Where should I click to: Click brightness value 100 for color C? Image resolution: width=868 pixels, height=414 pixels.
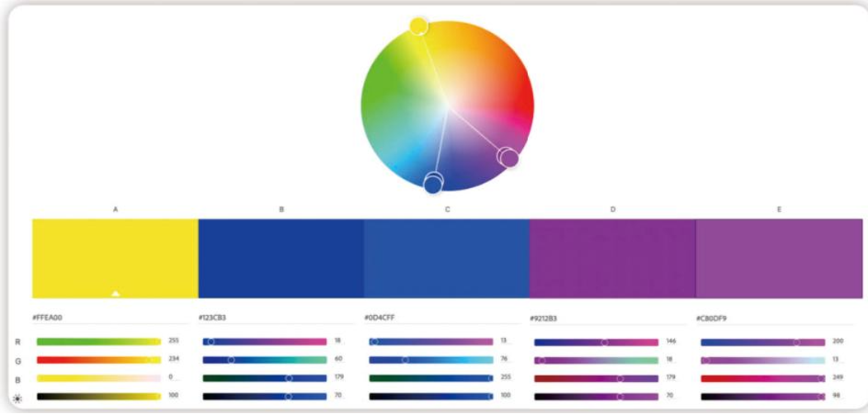tap(506, 395)
